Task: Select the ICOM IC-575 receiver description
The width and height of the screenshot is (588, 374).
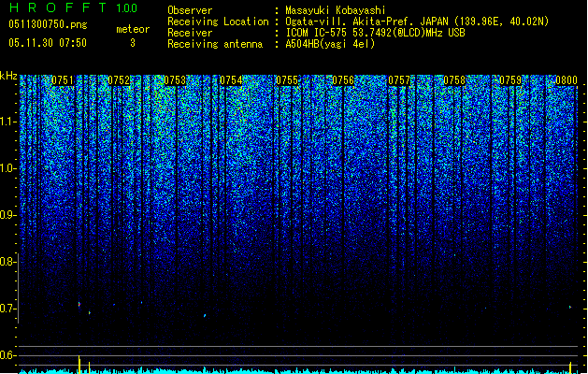Action: (376, 33)
